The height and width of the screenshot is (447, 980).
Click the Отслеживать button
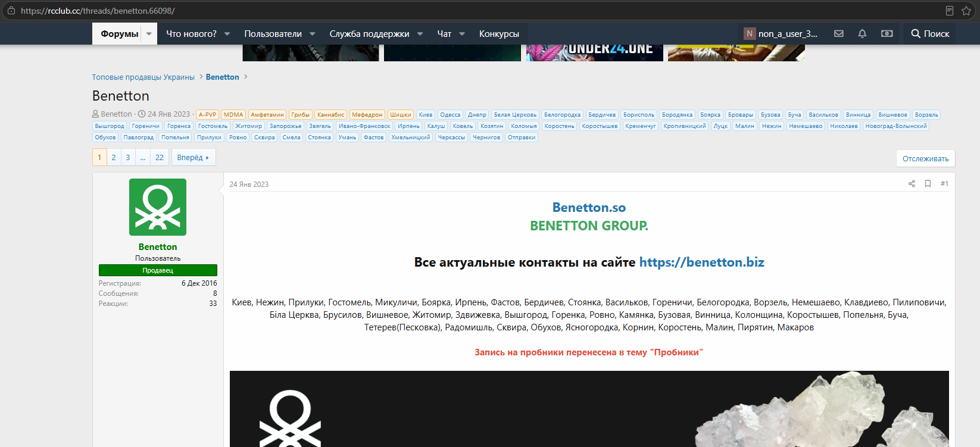point(925,158)
